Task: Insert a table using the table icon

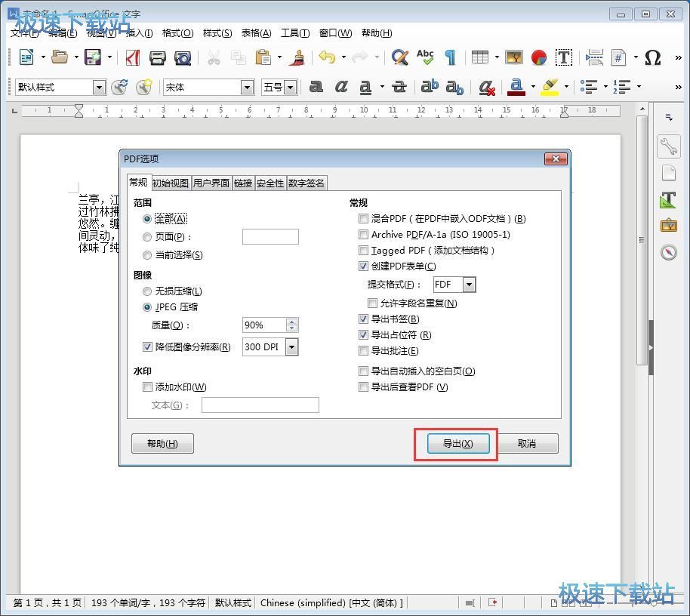Action: pyautogui.click(x=479, y=57)
